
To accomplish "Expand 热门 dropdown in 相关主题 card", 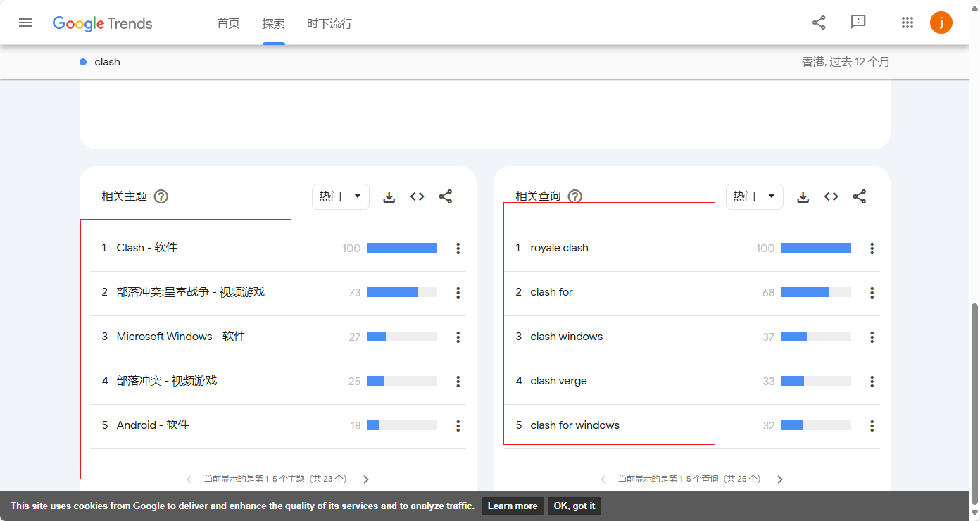I will [341, 196].
